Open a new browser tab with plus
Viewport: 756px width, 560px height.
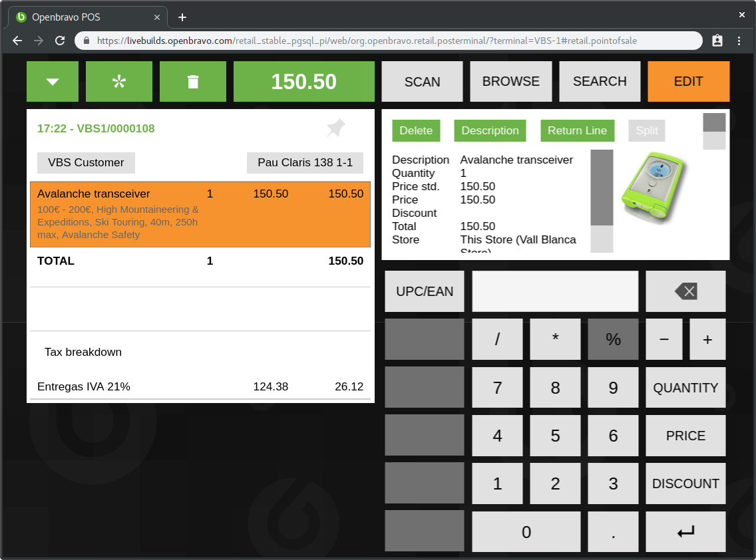[182, 17]
